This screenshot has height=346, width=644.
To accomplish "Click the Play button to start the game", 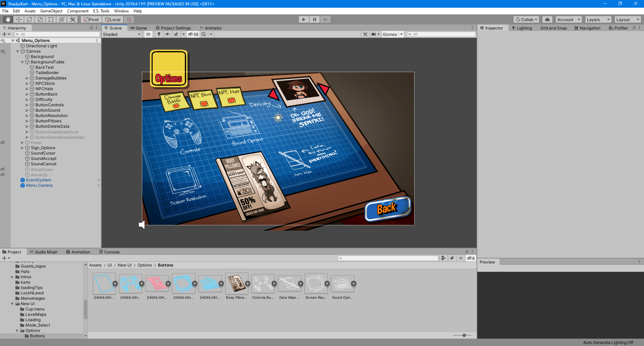I will point(304,19).
